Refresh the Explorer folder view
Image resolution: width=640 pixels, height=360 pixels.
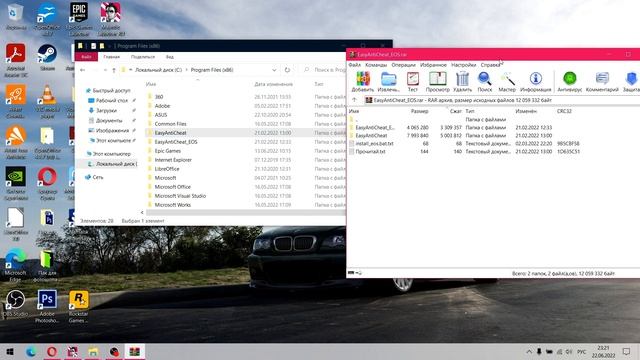click(x=287, y=70)
